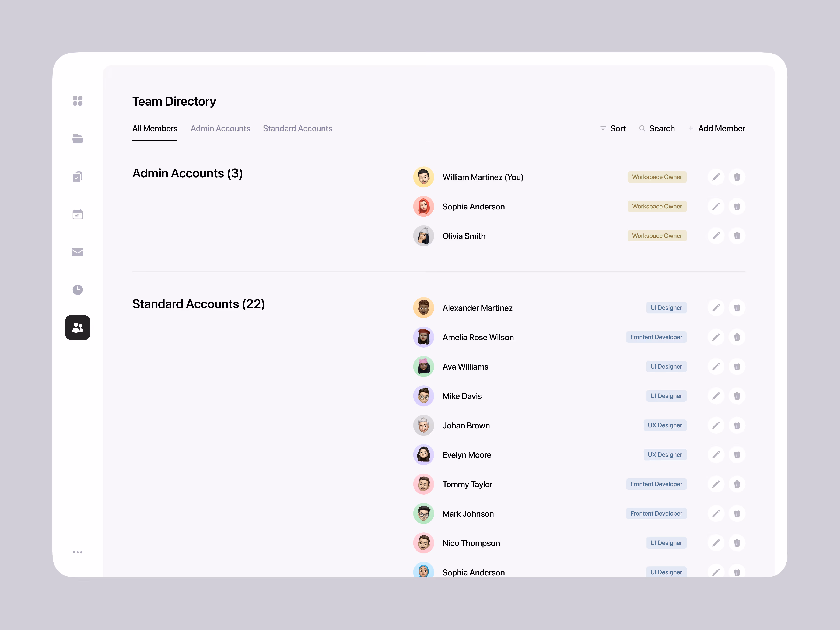The width and height of the screenshot is (840, 630).
Task: Select the All Members tab
Action: click(155, 128)
